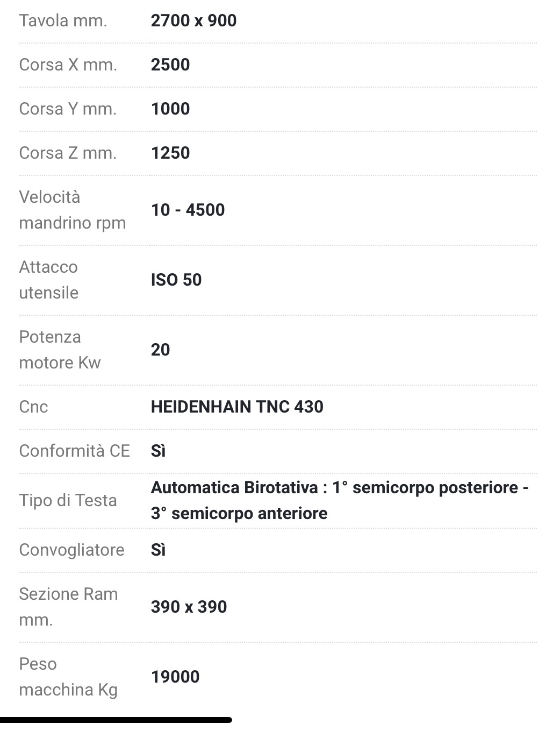Click the Convogliatore label
Screen dimensions: 560x731
[71, 550]
